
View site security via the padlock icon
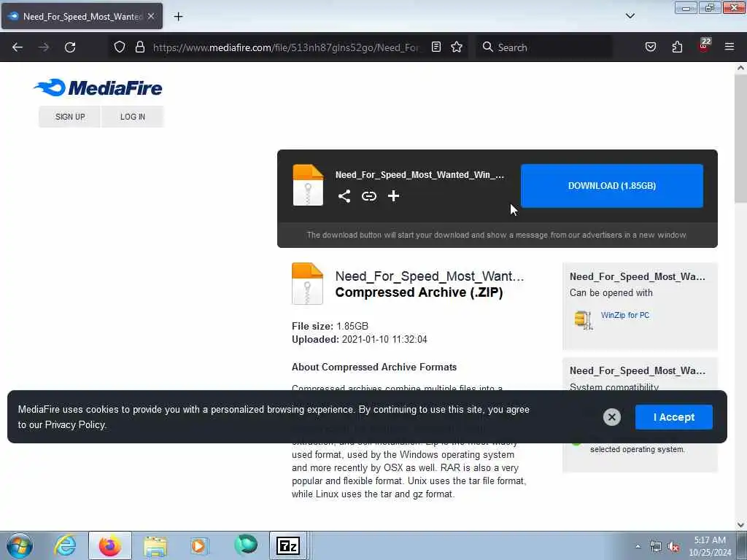(139, 47)
